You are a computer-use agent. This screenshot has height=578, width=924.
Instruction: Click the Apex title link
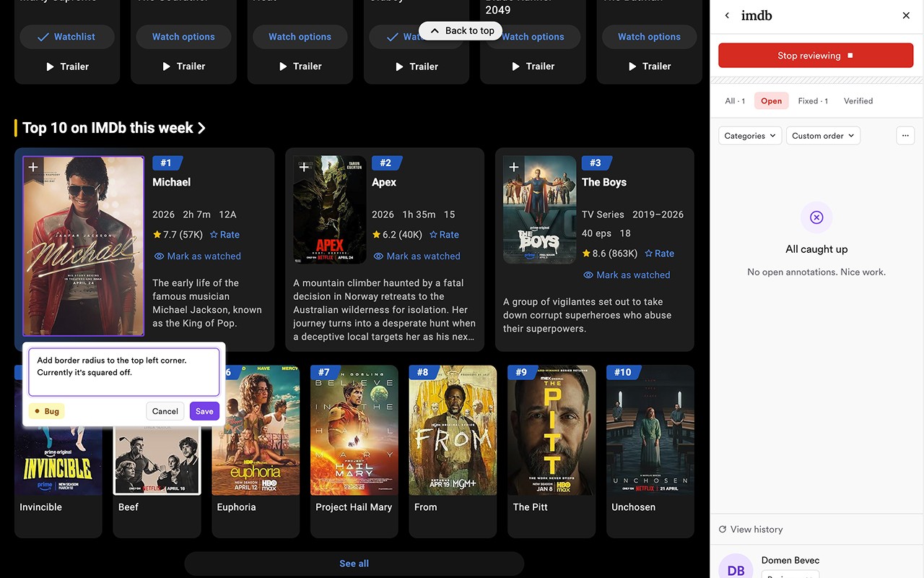tap(384, 182)
